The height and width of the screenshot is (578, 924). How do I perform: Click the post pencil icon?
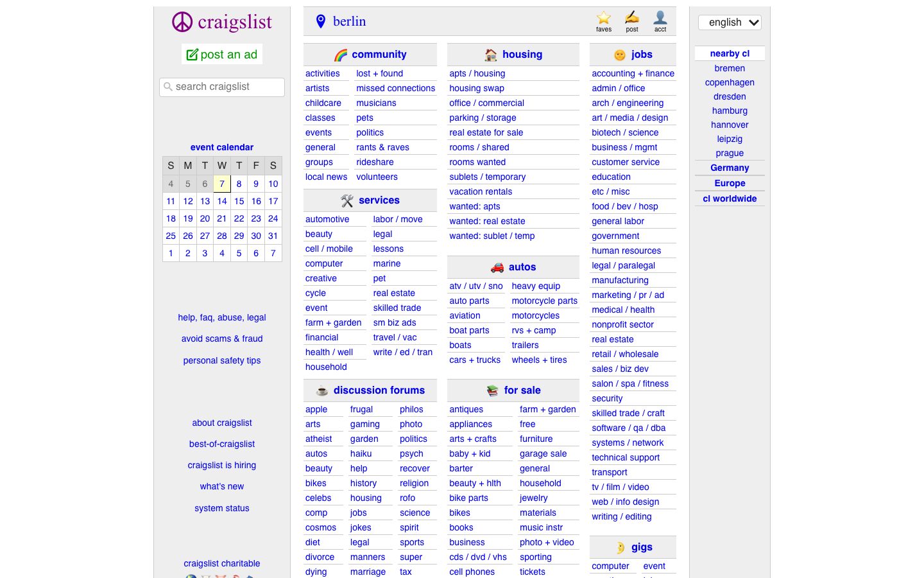pyautogui.click(x=632, y=17)
